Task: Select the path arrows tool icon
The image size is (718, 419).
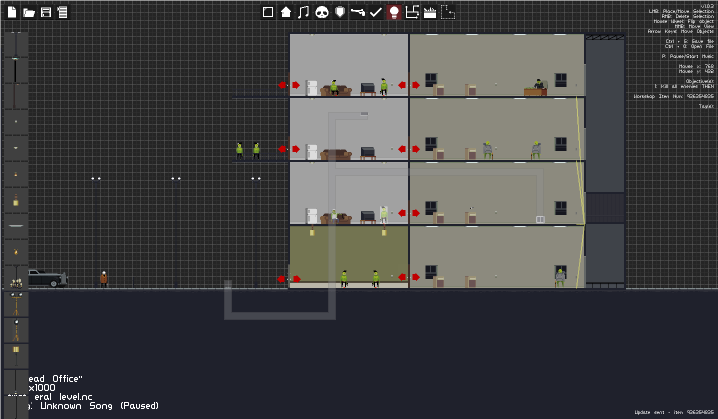Action: [412, 12]
